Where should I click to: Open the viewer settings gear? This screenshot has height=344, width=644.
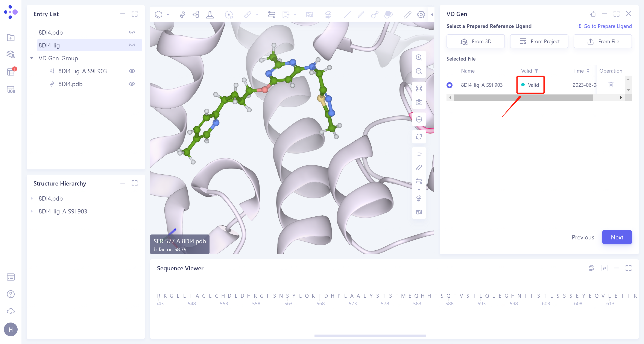coord(421,15)
